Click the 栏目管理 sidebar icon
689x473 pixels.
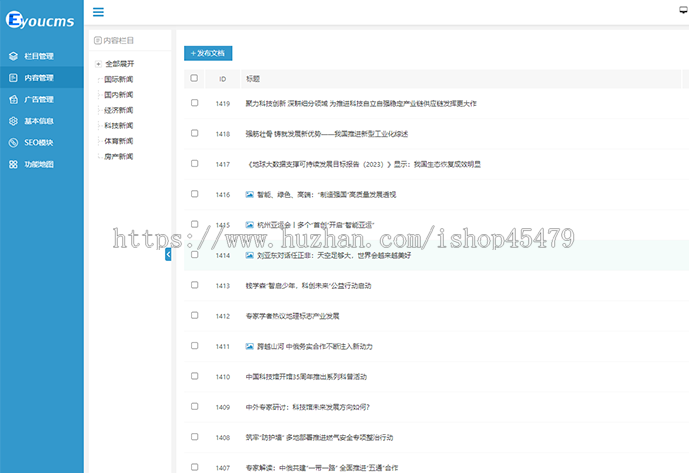(13, 56)
